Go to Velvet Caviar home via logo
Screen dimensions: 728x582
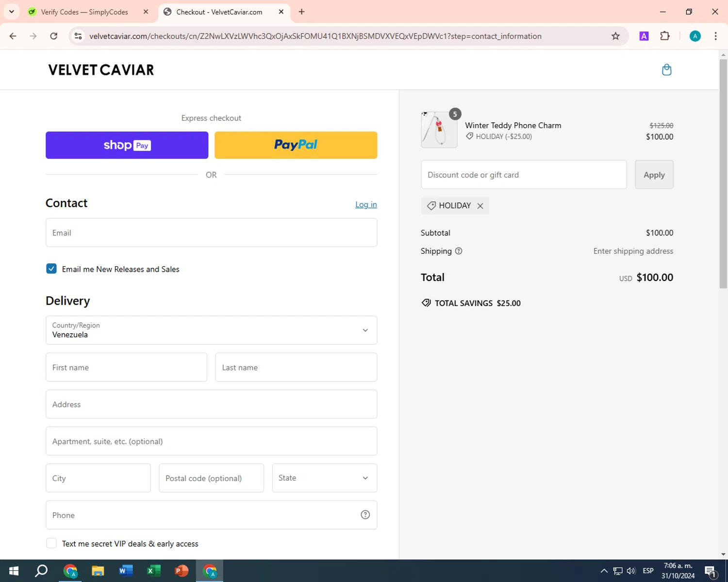[101, 70]
